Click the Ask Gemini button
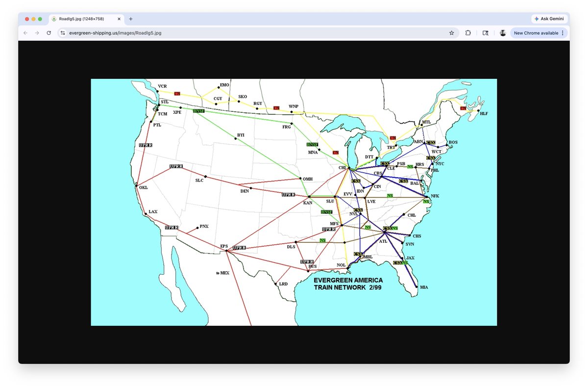Image resolution: width=588 pixels, height=388 pixels. (549, 19)
